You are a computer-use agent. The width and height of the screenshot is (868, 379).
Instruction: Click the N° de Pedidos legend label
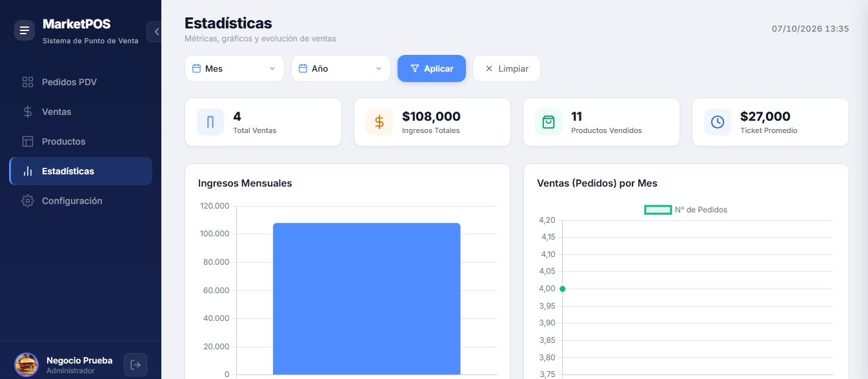tap(701, 210)
